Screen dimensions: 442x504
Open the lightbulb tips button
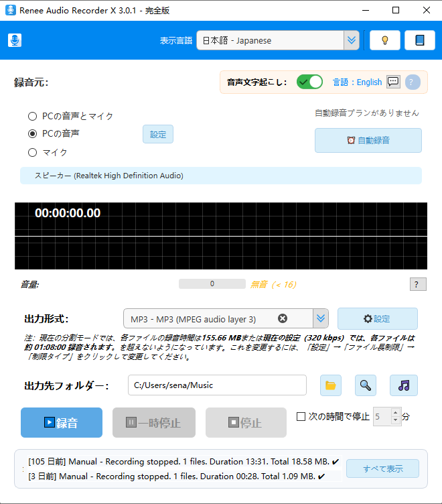385,40
